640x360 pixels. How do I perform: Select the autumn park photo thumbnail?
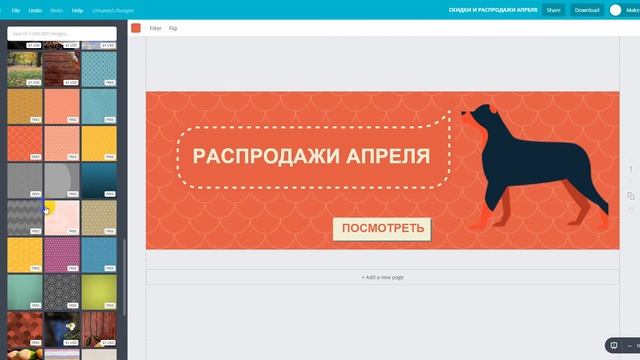(25, 69)
